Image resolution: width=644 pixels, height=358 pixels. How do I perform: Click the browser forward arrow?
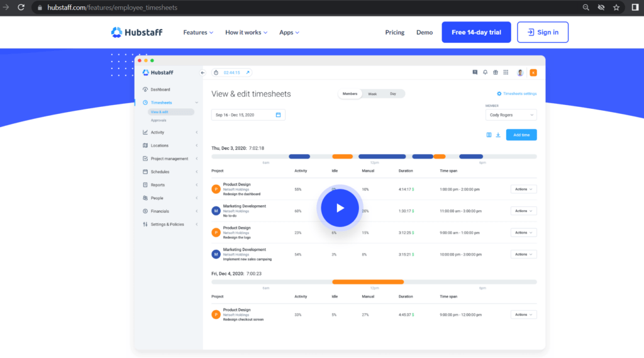click(x=6, y=8)
